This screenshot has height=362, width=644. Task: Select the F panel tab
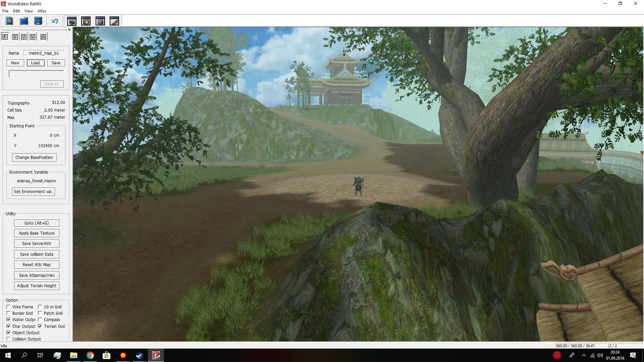click(x=5, y=37)
